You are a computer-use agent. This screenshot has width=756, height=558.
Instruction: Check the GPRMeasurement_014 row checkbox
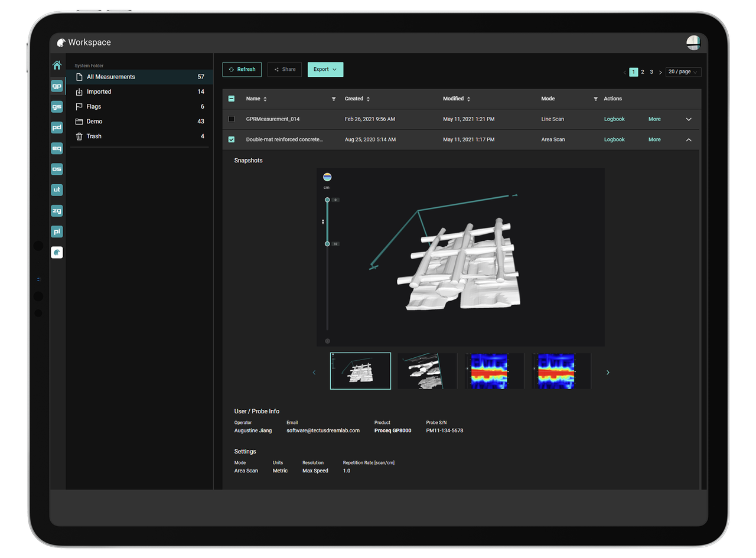click(x=232, y=119)
